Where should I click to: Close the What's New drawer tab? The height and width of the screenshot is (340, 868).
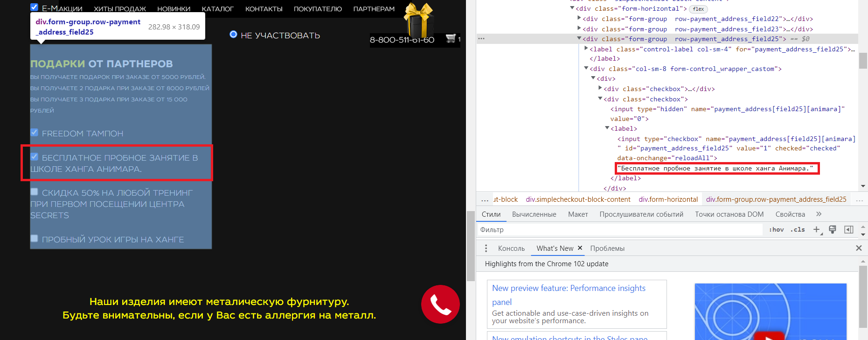580,248
